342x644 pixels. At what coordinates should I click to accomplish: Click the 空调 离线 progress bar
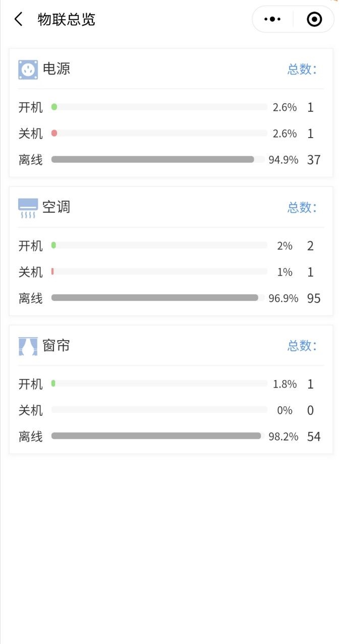tap(155, 298)
